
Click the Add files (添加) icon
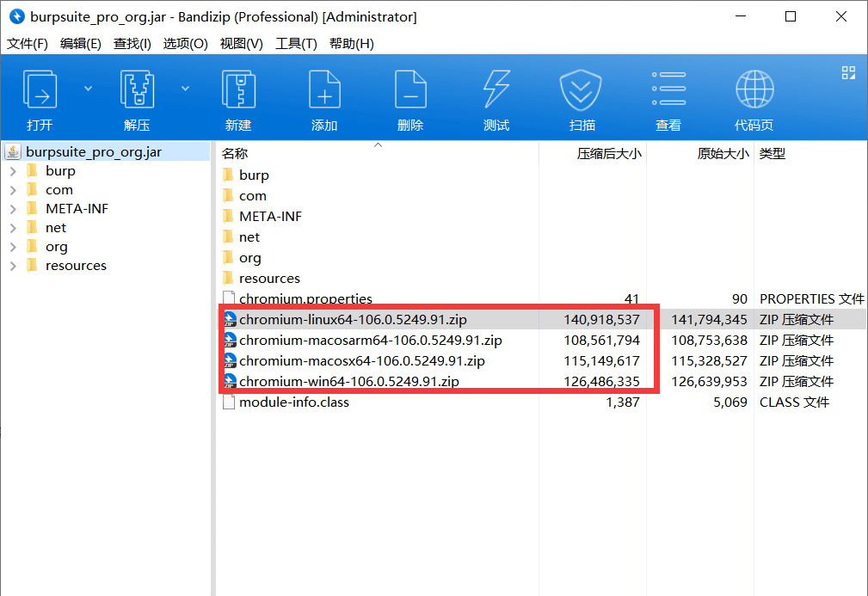(324, 89)
